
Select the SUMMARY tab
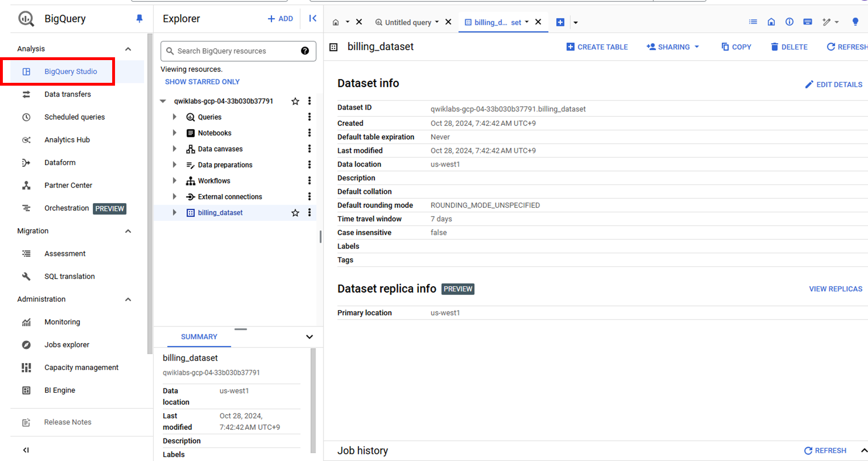pos(199,337)
